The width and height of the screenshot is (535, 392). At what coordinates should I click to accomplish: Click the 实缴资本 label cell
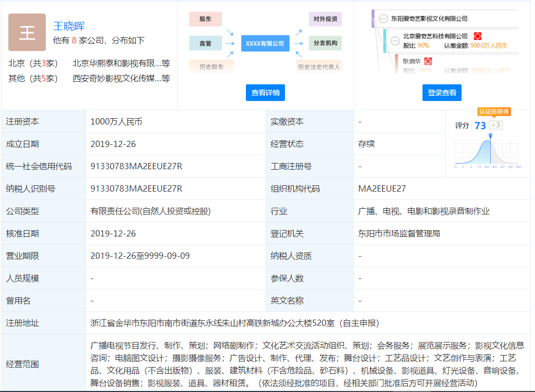310,122
